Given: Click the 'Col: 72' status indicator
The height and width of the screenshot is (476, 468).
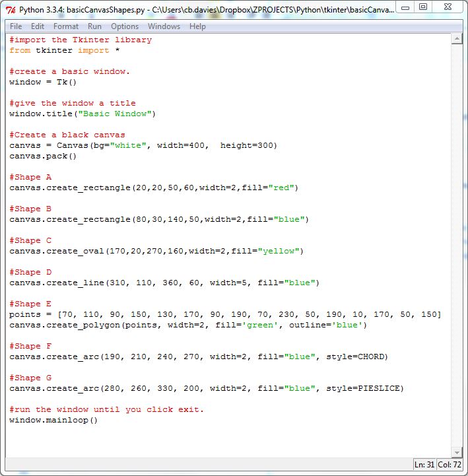Looking at the screenshot, I should click(450, 465).
